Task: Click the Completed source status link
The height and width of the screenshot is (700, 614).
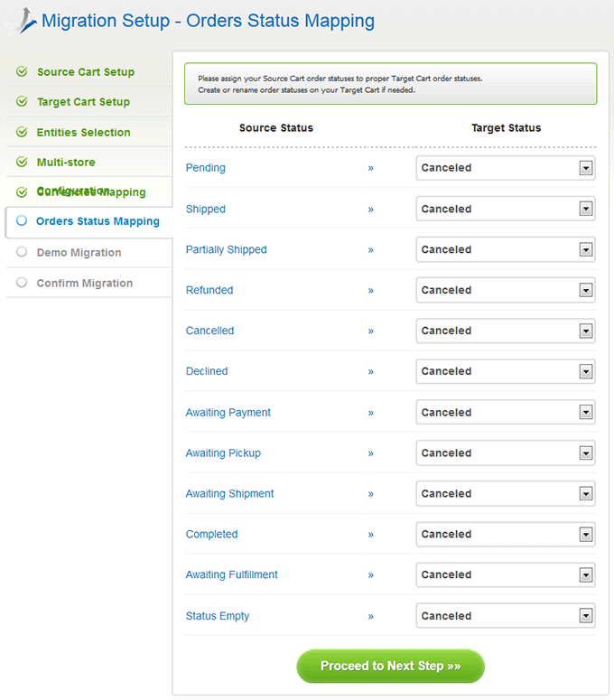Action: (x=211, y=535)
